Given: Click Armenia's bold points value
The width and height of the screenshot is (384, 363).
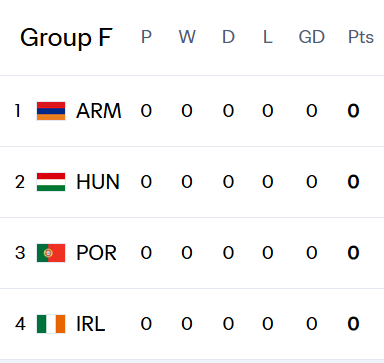Looking at the screenshot, I should tap(353, 111).
